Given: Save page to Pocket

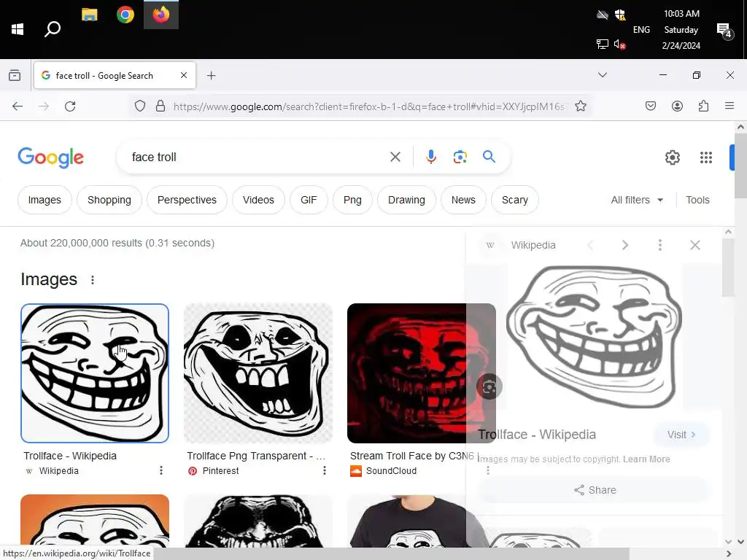Looking at the screenshot, I should [650, 106].
